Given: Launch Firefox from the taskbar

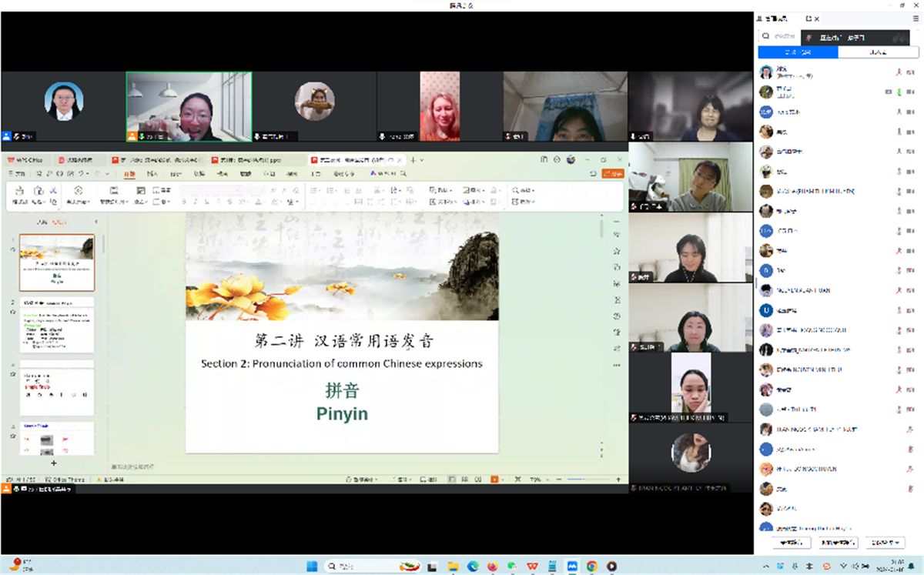Looking at the screenshot, I should tap(492, 567).
